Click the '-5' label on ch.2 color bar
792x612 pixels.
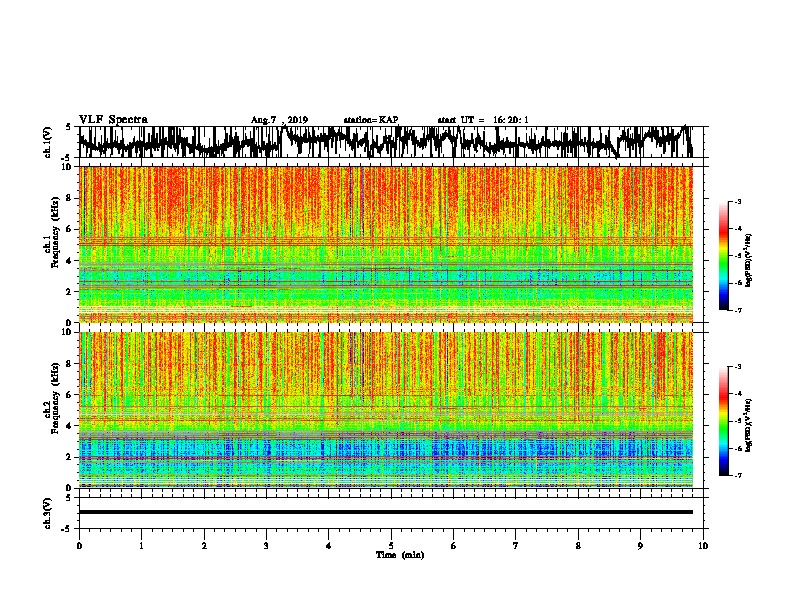(737, 421)
